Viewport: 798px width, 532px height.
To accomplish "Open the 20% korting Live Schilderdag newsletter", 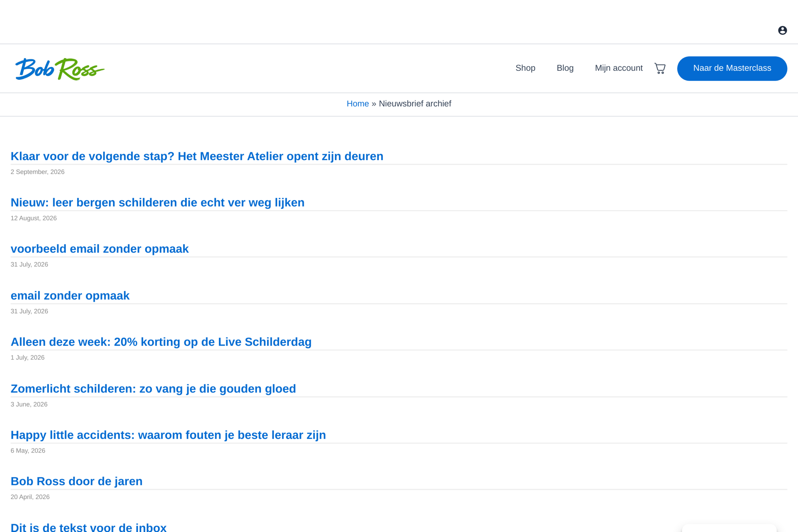I will [161, 342].
